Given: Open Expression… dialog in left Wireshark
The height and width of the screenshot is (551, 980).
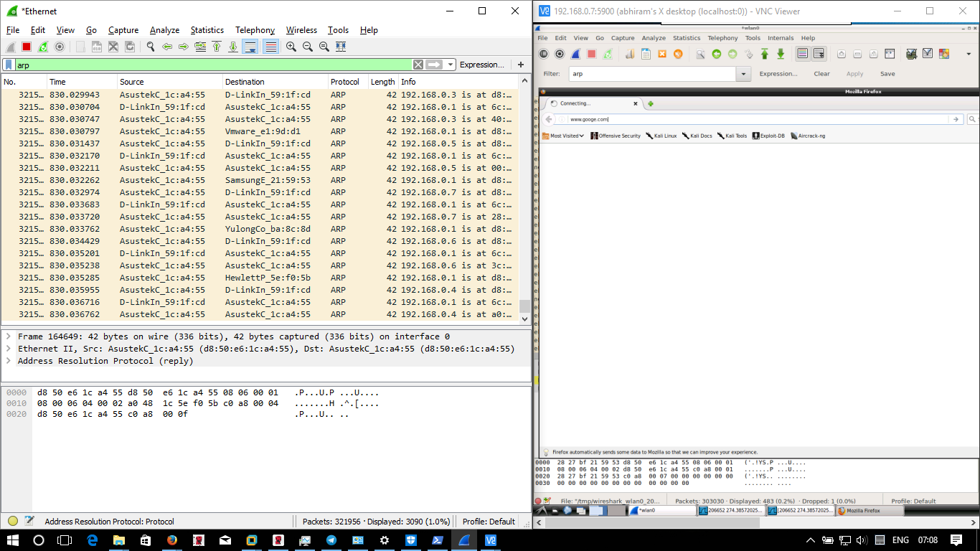Looking at the screenshot, I should [x=482, y=65].
